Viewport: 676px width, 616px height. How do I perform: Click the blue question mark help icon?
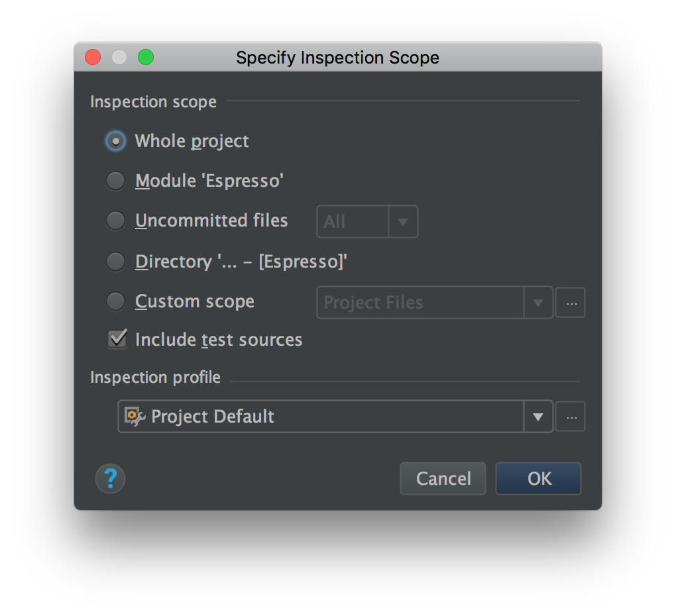click(110, 478)
